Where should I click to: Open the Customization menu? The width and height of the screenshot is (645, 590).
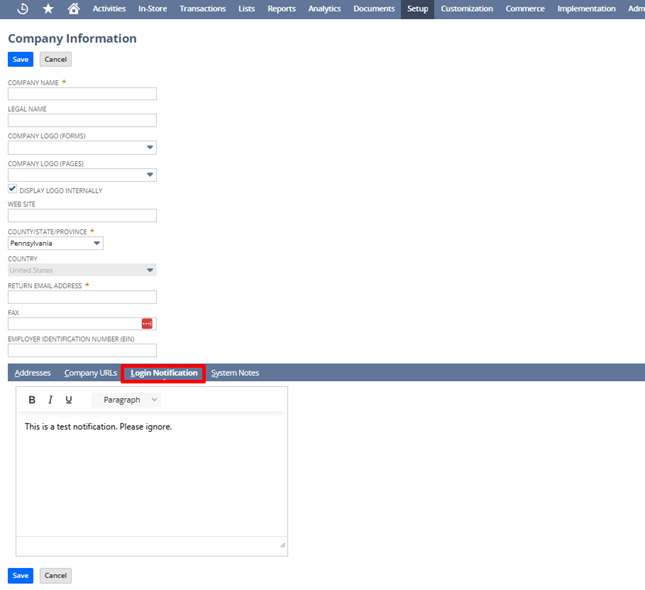pyautogui.click(x=467, y=9)
